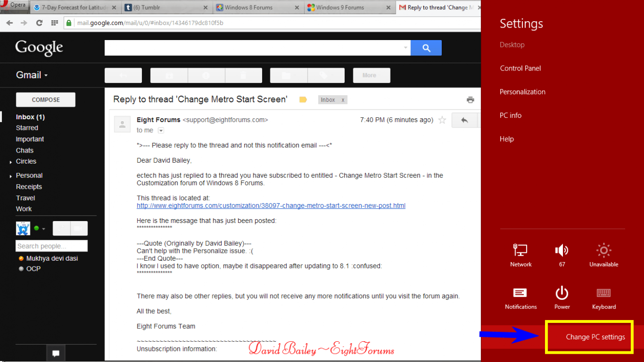Viewport: 644px width, 362px height.
Task: Click the sender's profile picture placeholder
Action: click(122, 124)
